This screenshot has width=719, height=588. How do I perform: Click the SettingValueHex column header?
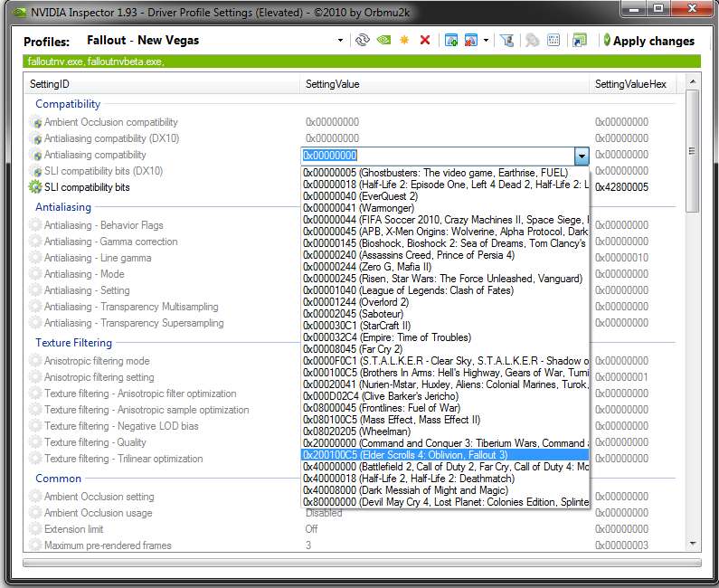pos(632,84)
